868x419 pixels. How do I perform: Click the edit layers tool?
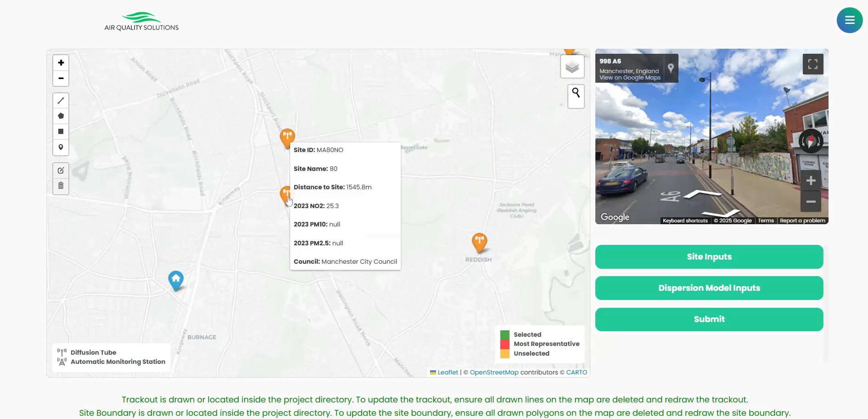[x=61, y=170]
